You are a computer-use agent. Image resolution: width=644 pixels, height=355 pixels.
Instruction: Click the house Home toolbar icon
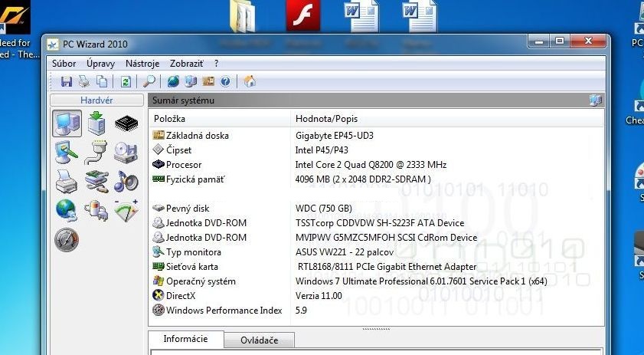pos(249,81)
